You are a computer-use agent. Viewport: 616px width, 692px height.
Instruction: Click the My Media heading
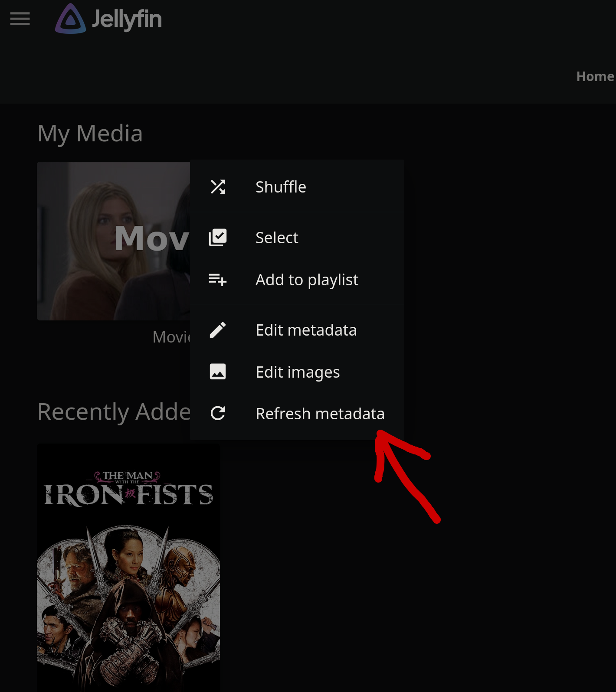click(90, 134)
